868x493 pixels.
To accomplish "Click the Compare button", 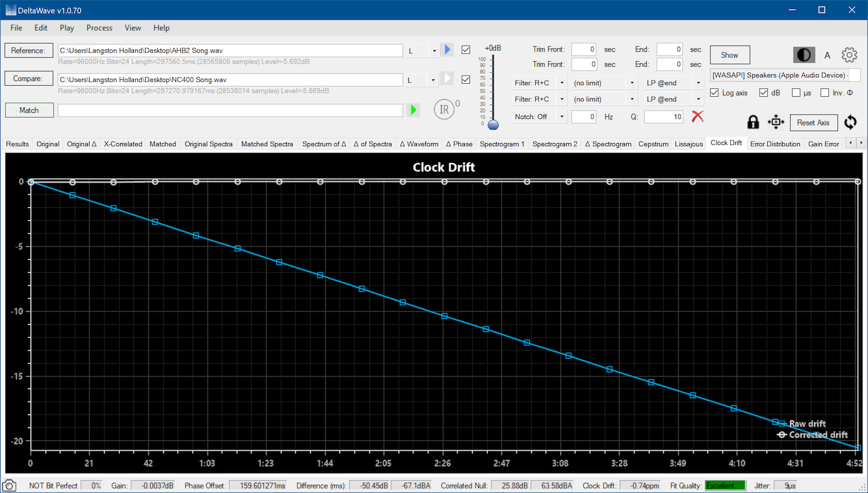I will (x=29, y=79).
